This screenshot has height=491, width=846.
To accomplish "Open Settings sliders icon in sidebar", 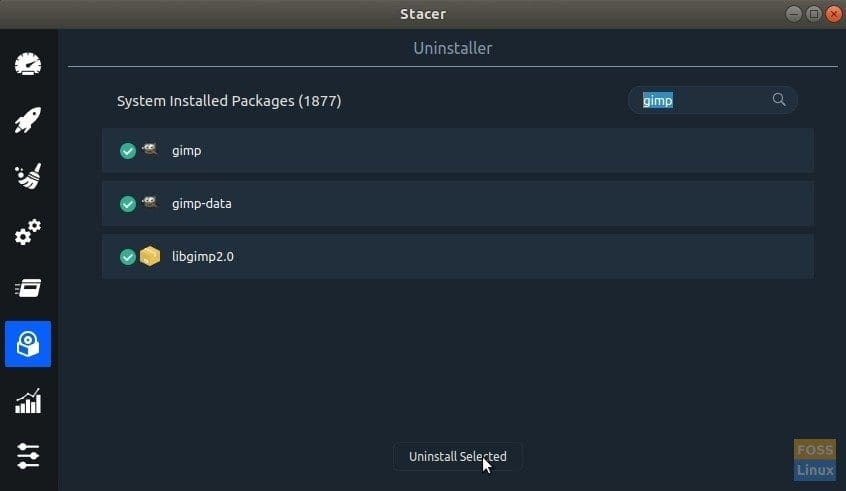I will coord(28,456).
